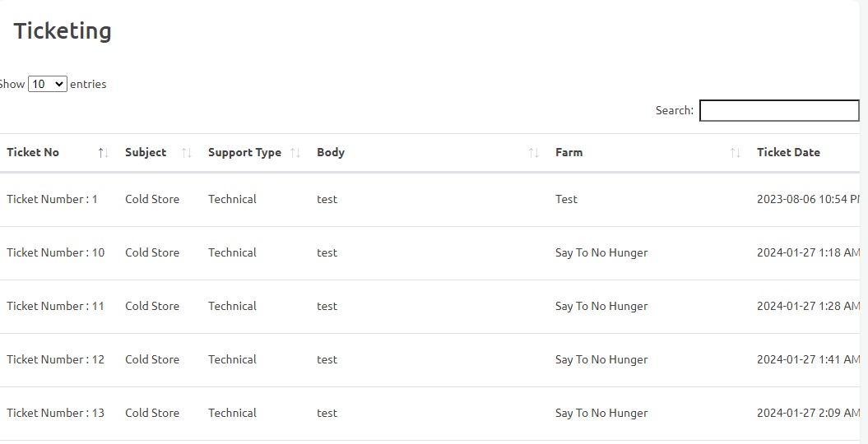
Task: Sort by Body header text
Action: [x=331, y=152]
